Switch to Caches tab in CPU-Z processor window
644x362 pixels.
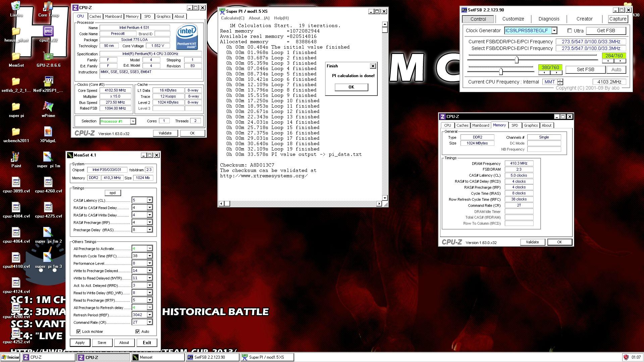coord(95,16)
